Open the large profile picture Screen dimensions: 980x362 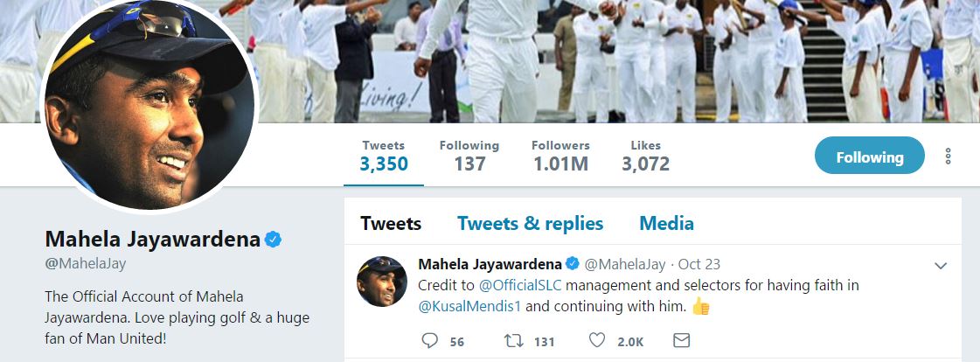(149, 103)
